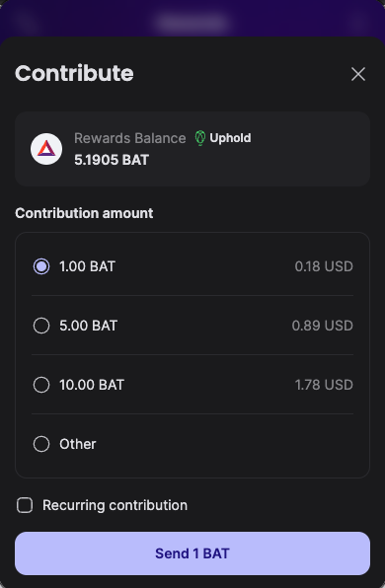
Task: Click the BAT triangle logo icon
Action: 46,149
